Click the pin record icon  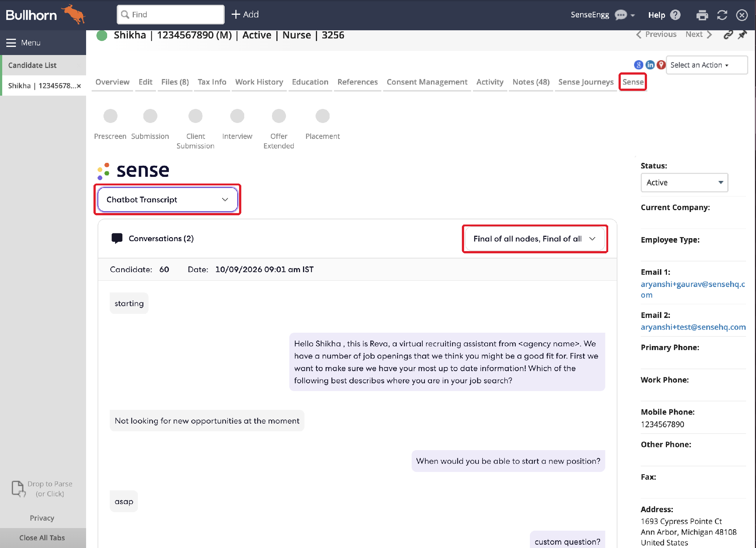742,35
